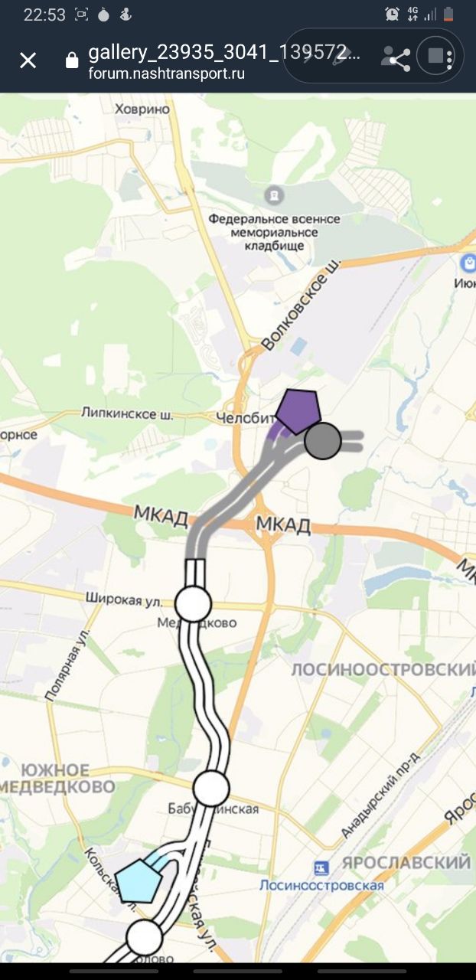Viewport: 476px width, 980px height.
Task: Tap the light blue pentagon depot marker
Action: tap(139, 880)
